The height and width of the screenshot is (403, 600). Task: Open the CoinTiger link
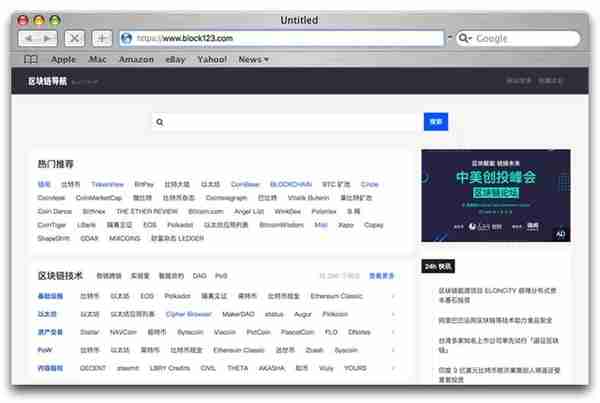point(52,225)
